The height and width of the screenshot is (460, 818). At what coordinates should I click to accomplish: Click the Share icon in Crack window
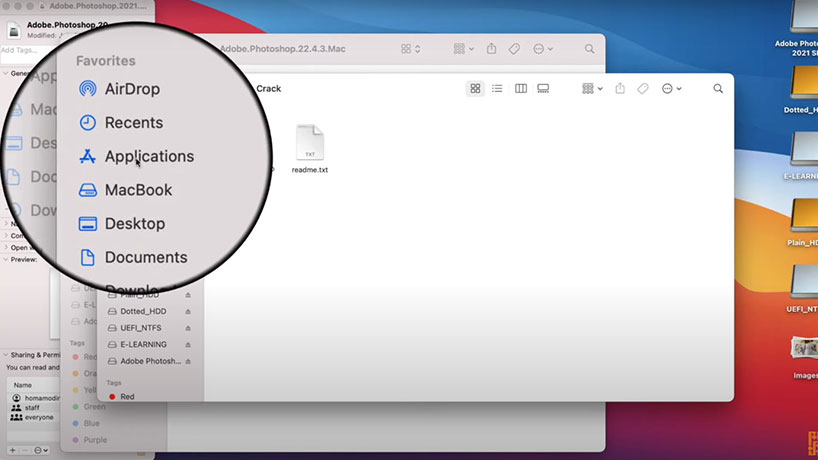click(x=620, y=89)
